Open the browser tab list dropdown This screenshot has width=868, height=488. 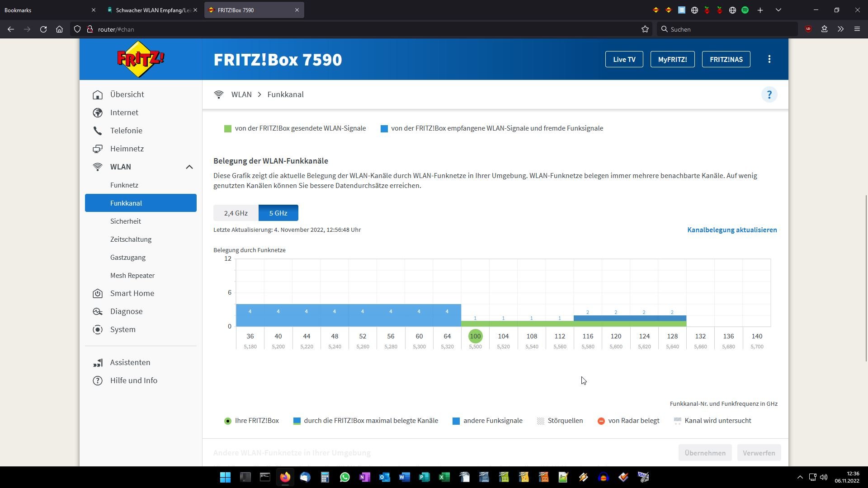click(x=778, y=10)
